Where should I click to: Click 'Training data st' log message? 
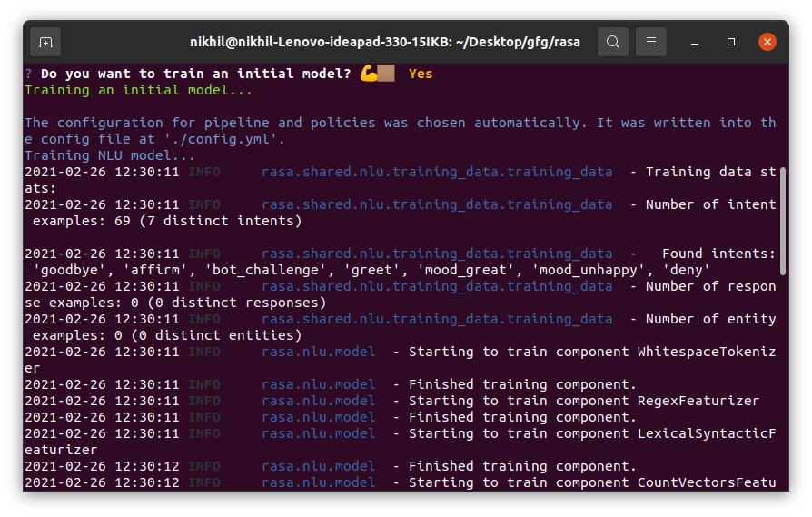(710, 172)
